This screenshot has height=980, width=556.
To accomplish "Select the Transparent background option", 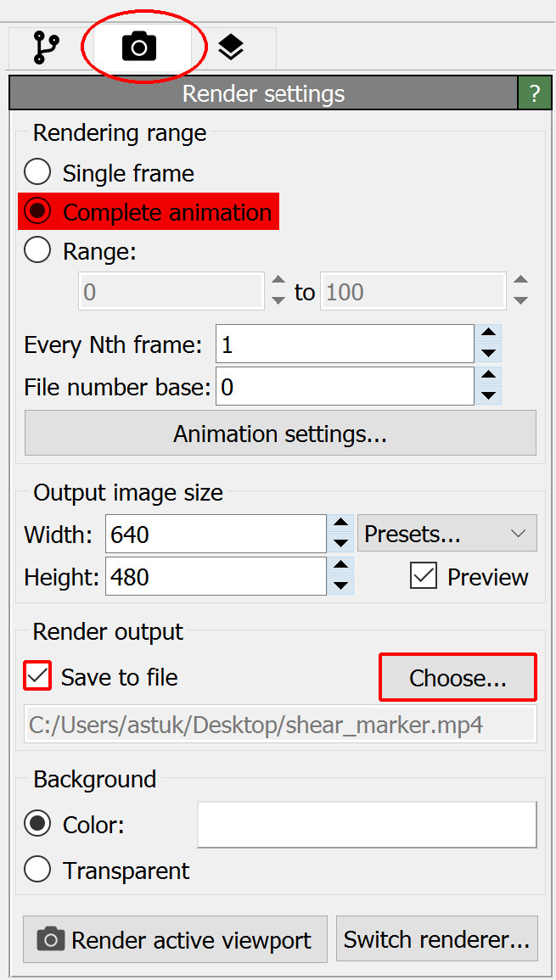I will click(x=37, y=870).
